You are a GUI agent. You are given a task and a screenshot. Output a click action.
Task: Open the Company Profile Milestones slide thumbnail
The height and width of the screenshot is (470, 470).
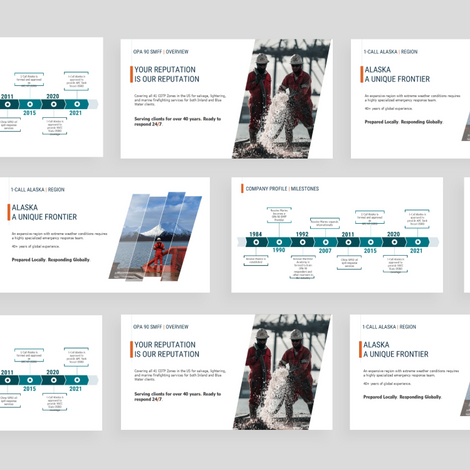pyautogui.click(x=337, y=235)
